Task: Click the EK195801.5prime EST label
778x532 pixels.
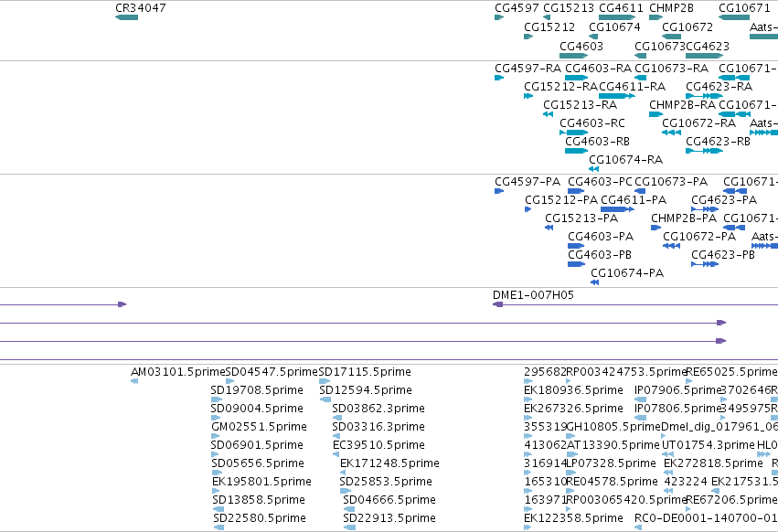Action: [x=261, y=483]
